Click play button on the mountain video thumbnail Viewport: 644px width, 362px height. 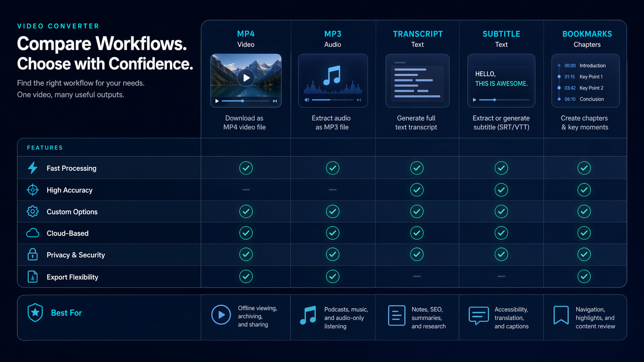click(x=246, y=78)
